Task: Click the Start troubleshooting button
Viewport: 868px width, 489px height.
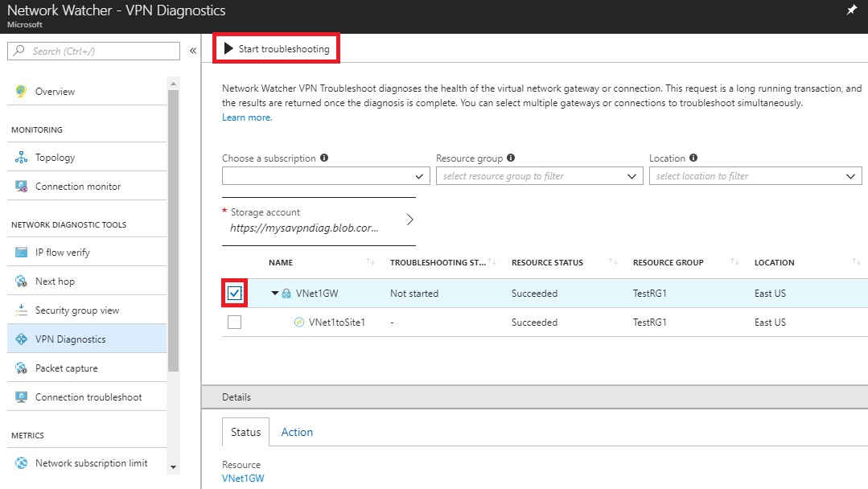Action: click(x=276, y=49)
